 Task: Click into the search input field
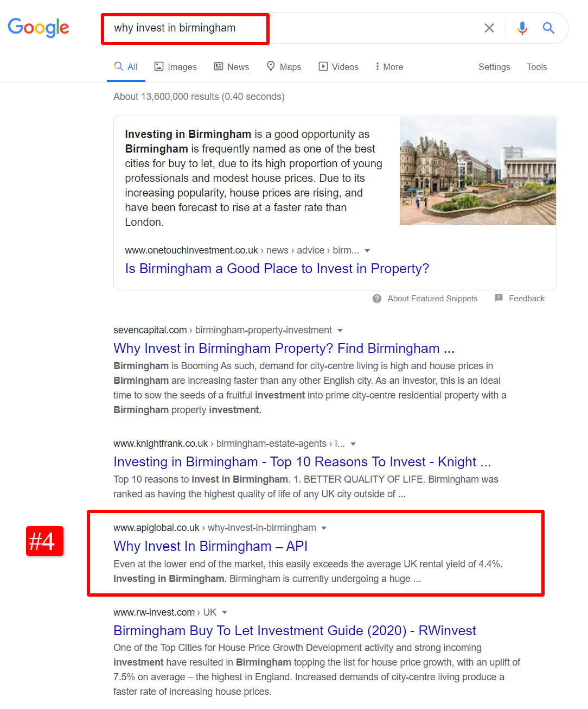325,28
